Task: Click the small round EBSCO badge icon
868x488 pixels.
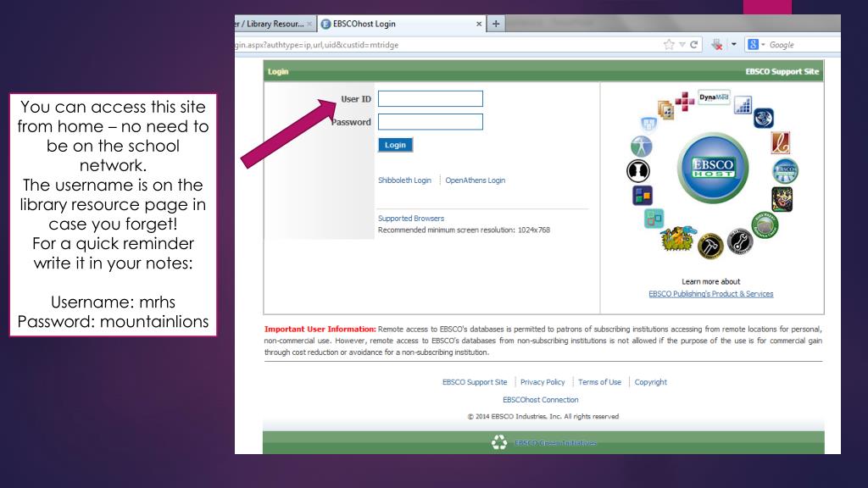Action: click(785, 171)
